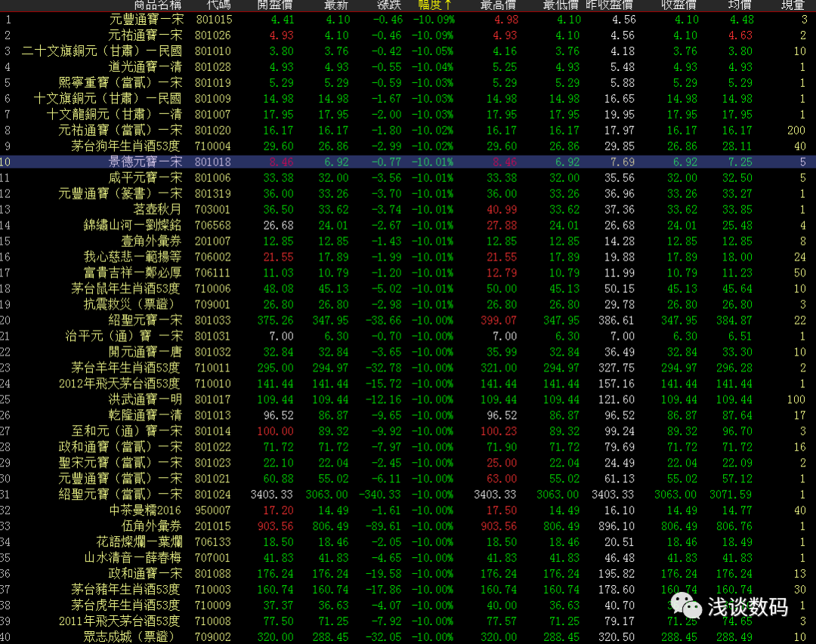Select 2012年飛天茅台酒53度 row
This screenshot has height=644, width=816.
point(408,384)
